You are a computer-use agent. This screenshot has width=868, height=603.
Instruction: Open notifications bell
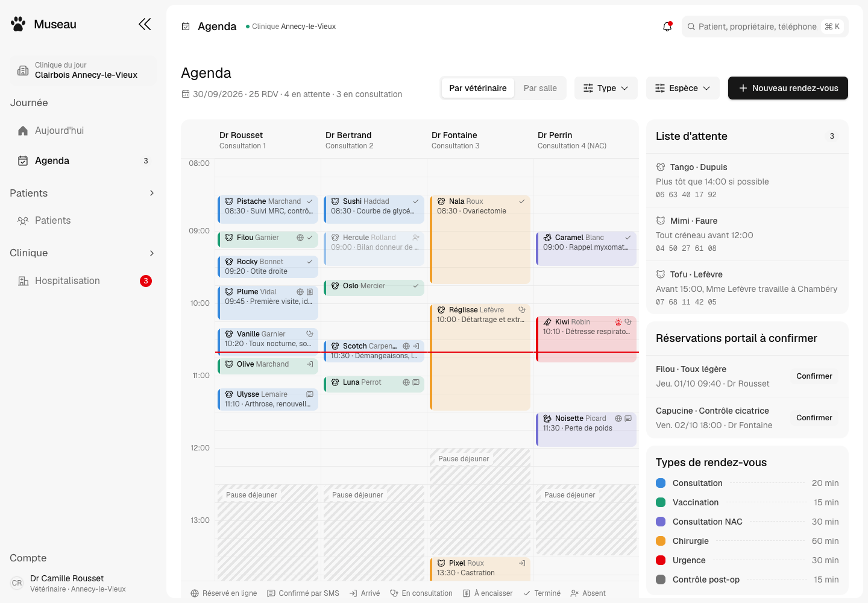pyautogui.click(x=667, y=27)
